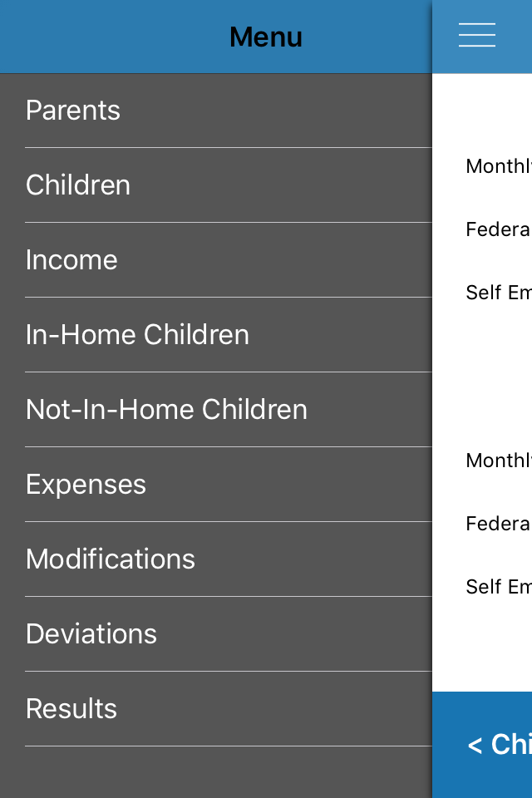532x798 pixels.
Task: Open the Parents section
Action: tap(216, 111)
